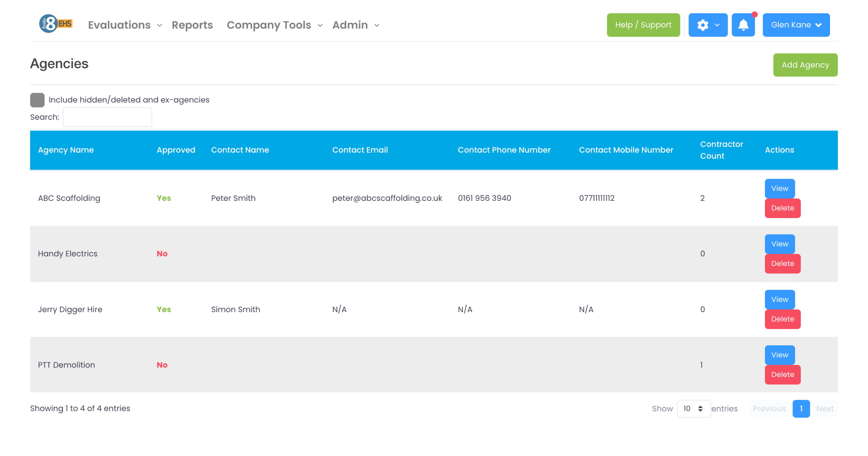View the Jerry Digger Hire agency

[x=780, y=299]
